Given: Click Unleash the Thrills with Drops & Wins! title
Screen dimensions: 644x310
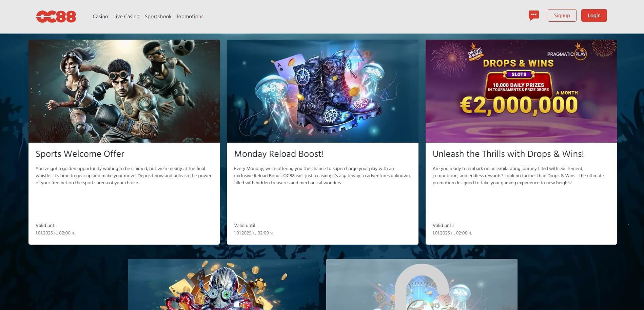Looking at the screenshot, I should (508, 154).
